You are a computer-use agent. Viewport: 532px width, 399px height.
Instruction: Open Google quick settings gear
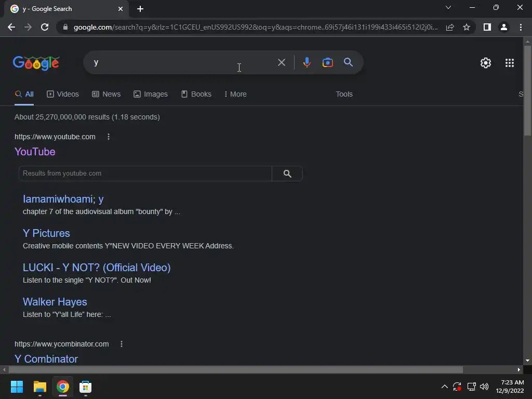pos(486,63)
